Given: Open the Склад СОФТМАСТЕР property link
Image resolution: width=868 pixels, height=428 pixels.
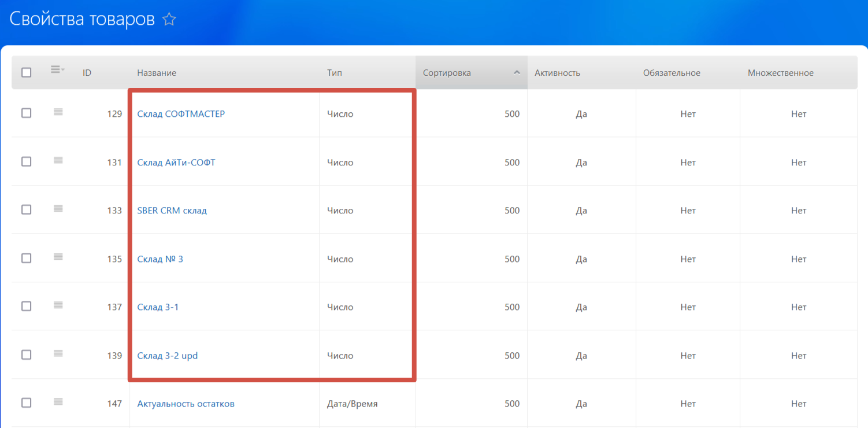Looking at the screenshot, I should 181,114.
